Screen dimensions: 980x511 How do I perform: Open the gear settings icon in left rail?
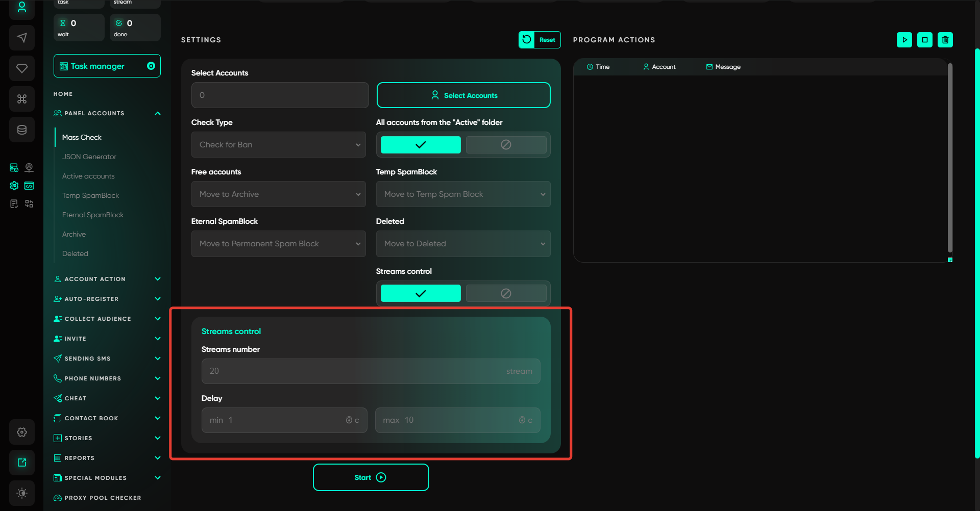(22, 432)
